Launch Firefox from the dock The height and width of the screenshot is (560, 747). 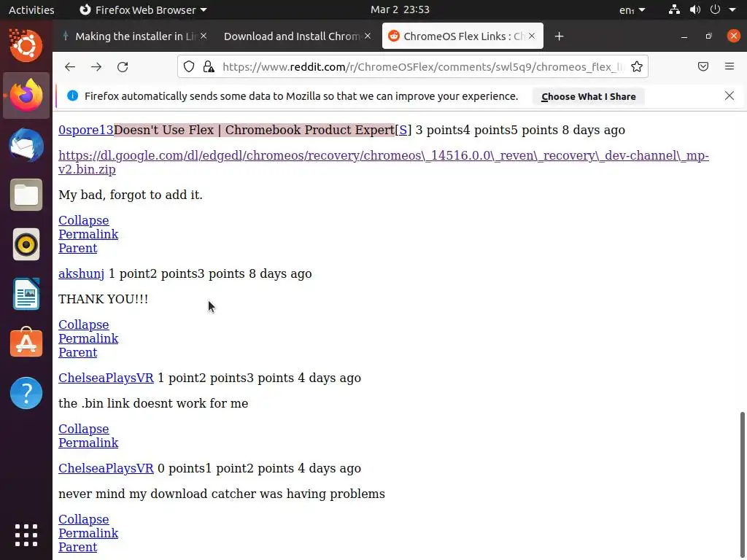(26, 96)
